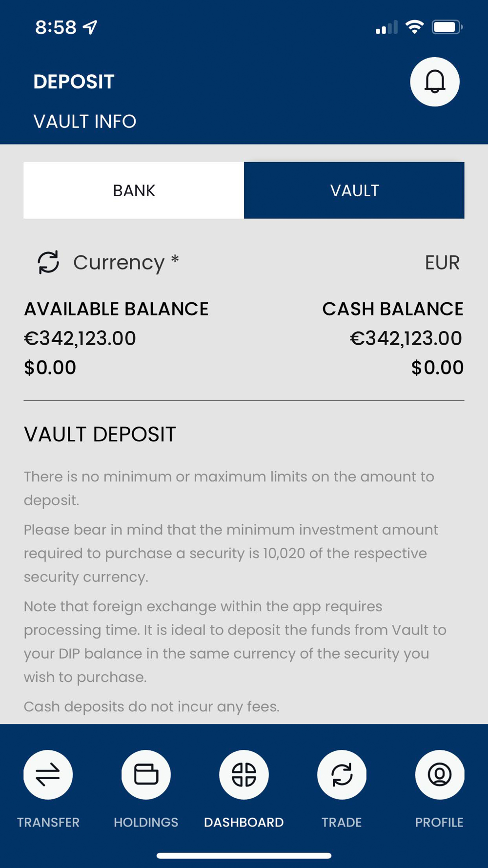Image resolution: width=488 pixels, height=868 pixels.
Task: Tap the DEPOSIT page title
Action: [x=74, y=82]
